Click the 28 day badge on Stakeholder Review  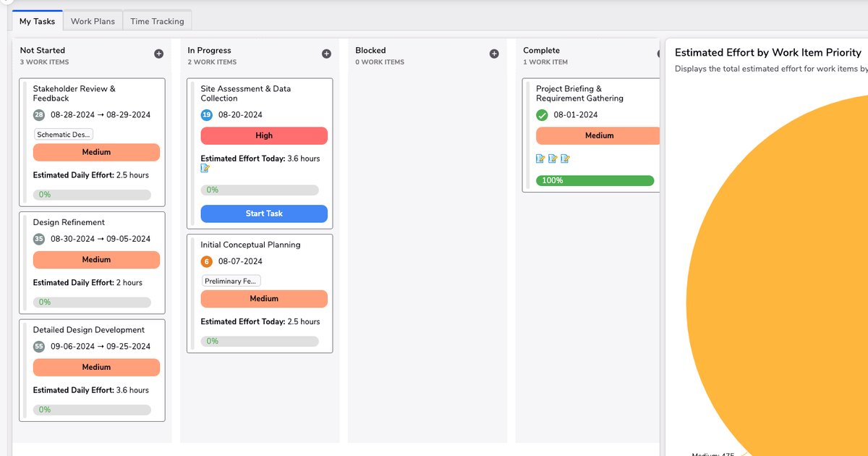coord(39,115)
